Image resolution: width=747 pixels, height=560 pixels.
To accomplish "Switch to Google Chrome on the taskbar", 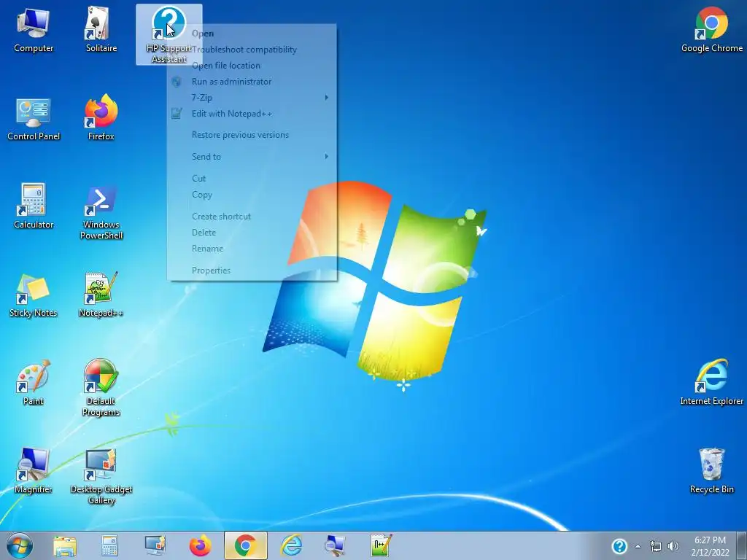I will point(245,545).
